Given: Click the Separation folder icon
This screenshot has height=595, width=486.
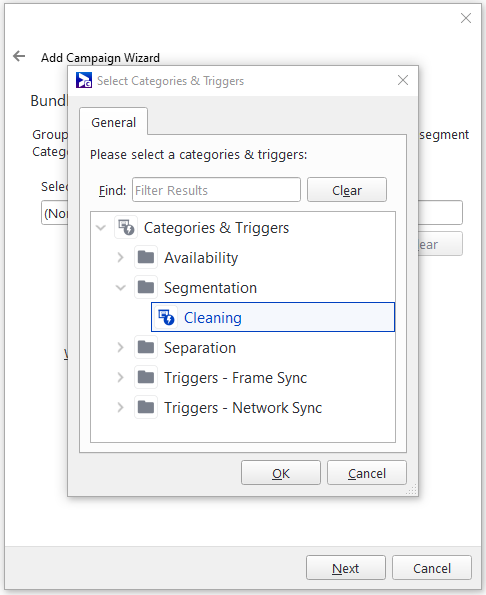Looking at the screenshot, I should (x=146, y=347).
